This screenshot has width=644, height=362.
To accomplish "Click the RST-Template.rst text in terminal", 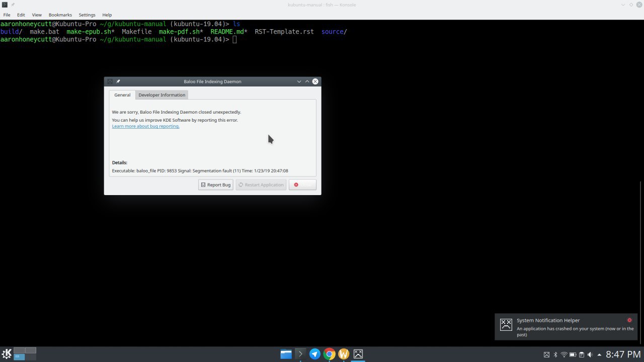I will pyautogui.click(x=284, y=32).
